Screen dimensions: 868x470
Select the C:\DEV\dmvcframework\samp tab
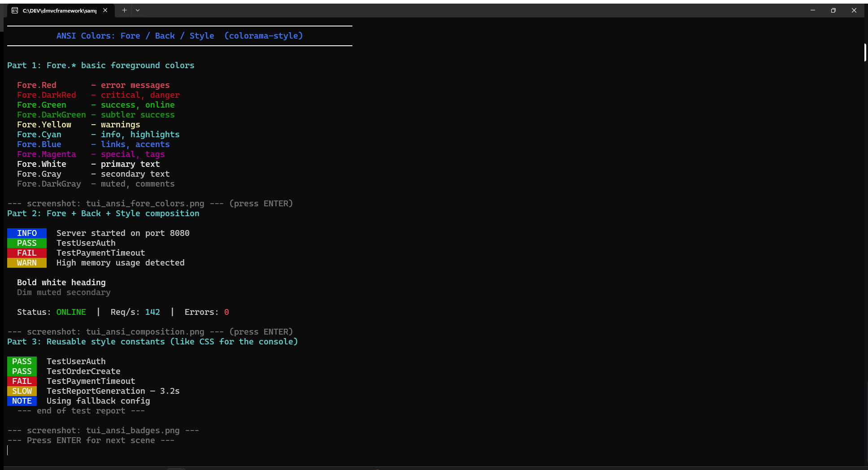tap(60, 10)
